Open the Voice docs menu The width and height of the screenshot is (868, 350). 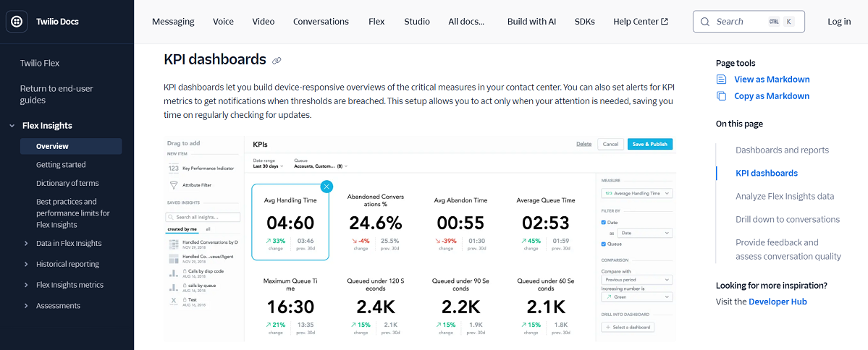click(x=223, y=22)
